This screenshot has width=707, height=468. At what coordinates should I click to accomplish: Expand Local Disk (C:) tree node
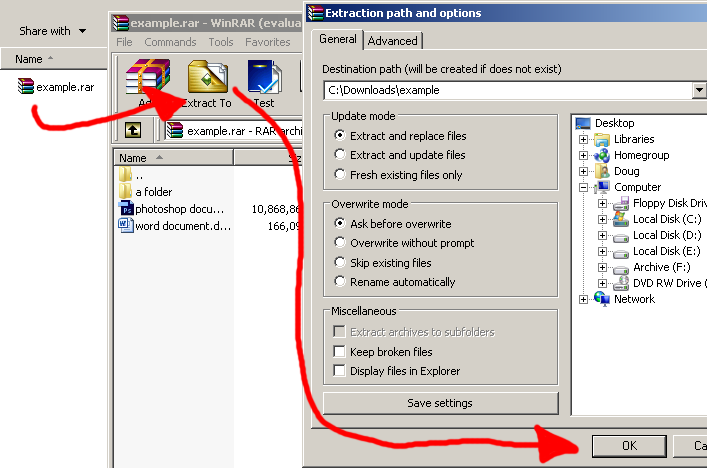[x=602, y=219]
